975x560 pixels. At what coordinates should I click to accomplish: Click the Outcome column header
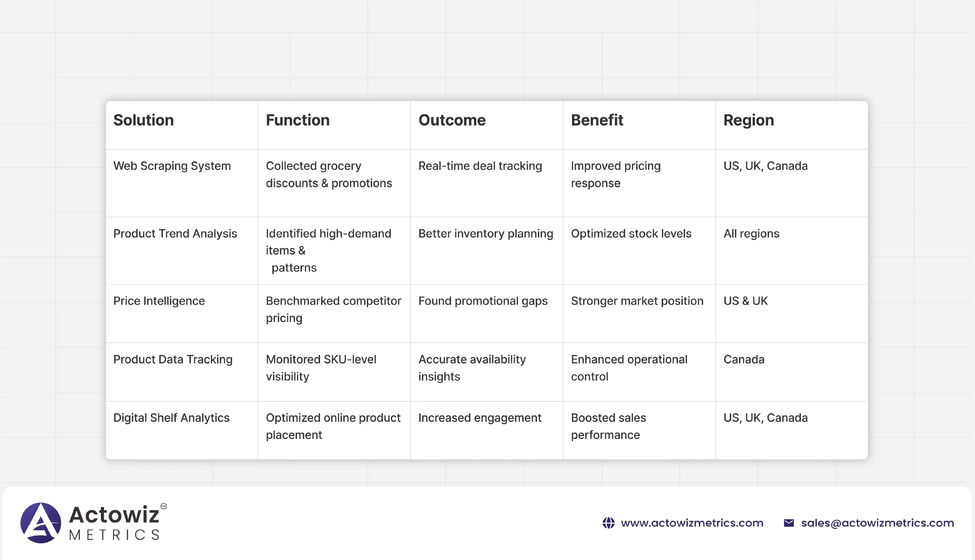coord(452,120)
